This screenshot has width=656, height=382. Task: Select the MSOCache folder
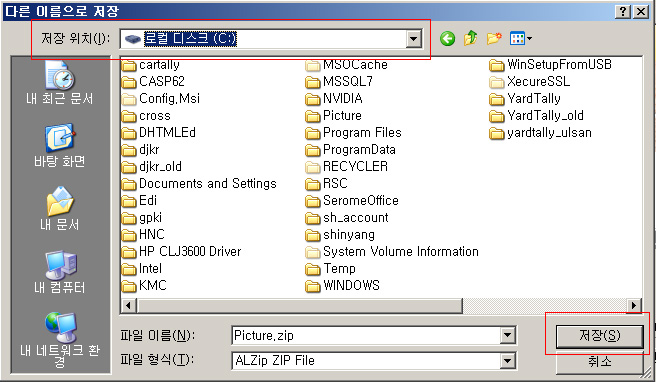click(346, 64)
